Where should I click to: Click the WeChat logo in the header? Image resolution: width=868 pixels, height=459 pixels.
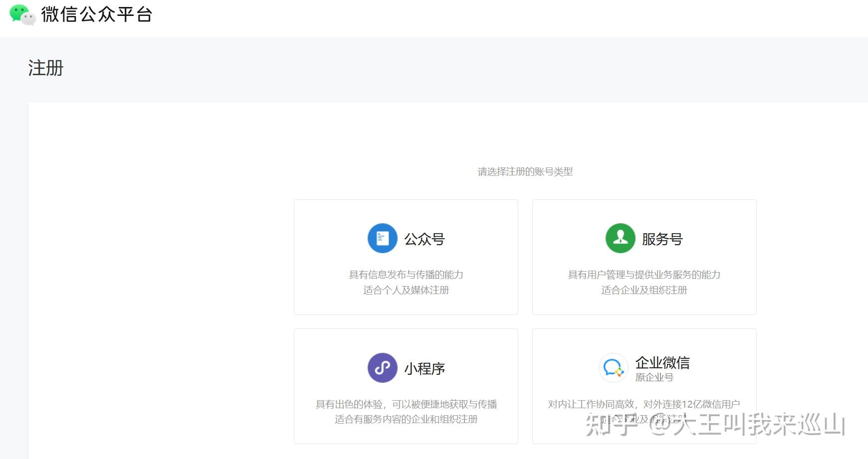(22, 14)
